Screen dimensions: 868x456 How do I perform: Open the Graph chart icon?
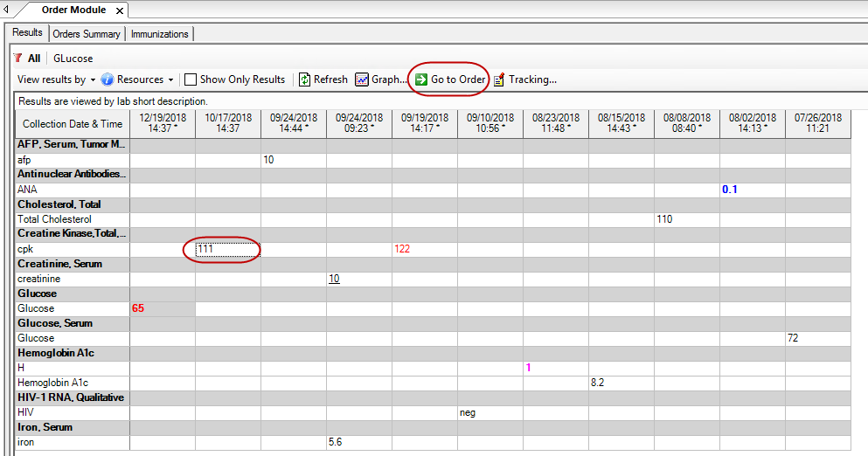[362, 79]
